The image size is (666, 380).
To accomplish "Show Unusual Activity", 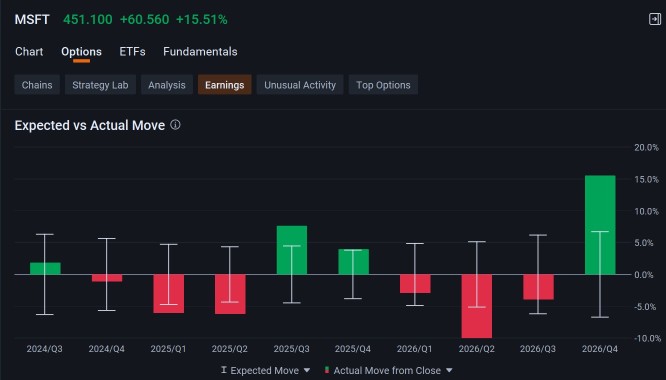I will (300, 85).
